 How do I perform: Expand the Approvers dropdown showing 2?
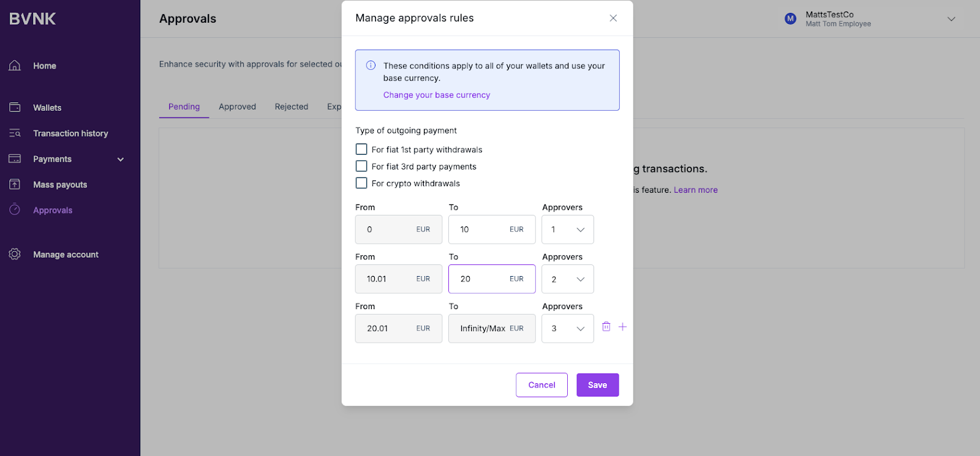pos(567,279)
